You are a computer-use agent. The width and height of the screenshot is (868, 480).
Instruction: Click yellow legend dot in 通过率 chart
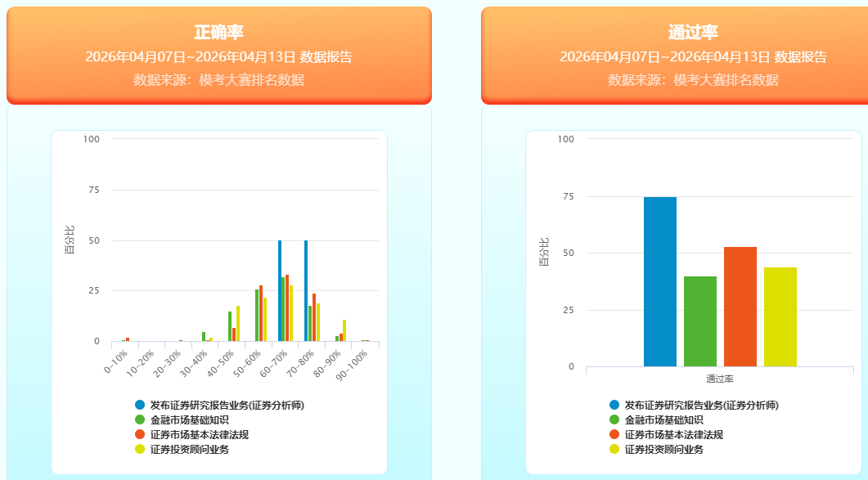(x=614, y=449)
